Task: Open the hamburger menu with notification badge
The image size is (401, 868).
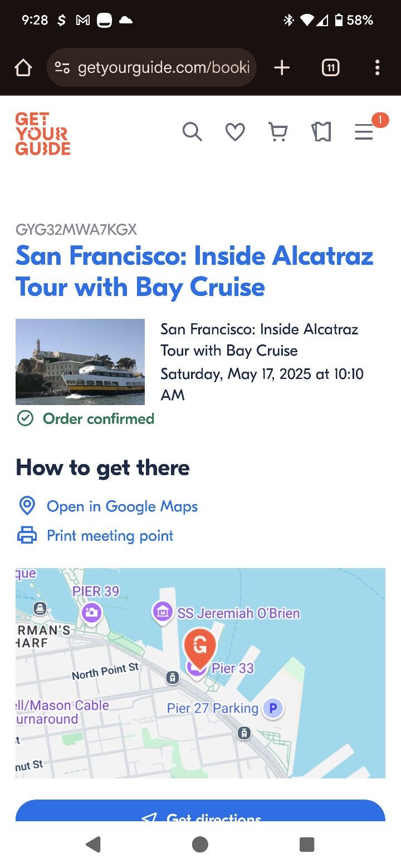Action: [364, 132]
